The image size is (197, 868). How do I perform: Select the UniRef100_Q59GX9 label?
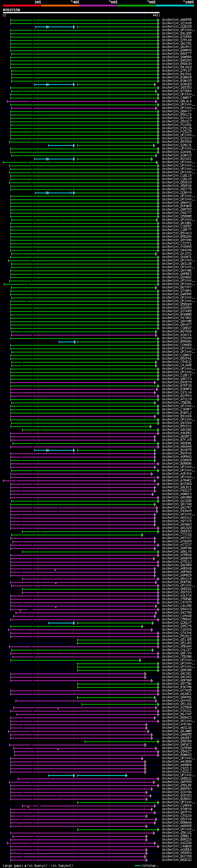click(x=177, y=182)
